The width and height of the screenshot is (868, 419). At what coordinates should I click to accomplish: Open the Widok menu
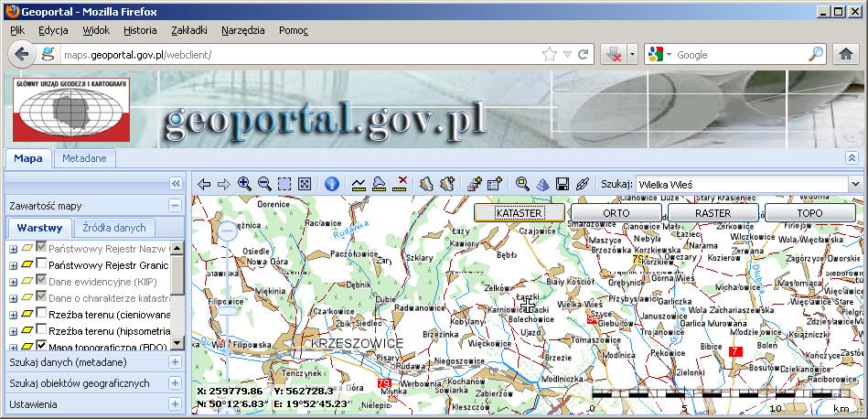96,30
